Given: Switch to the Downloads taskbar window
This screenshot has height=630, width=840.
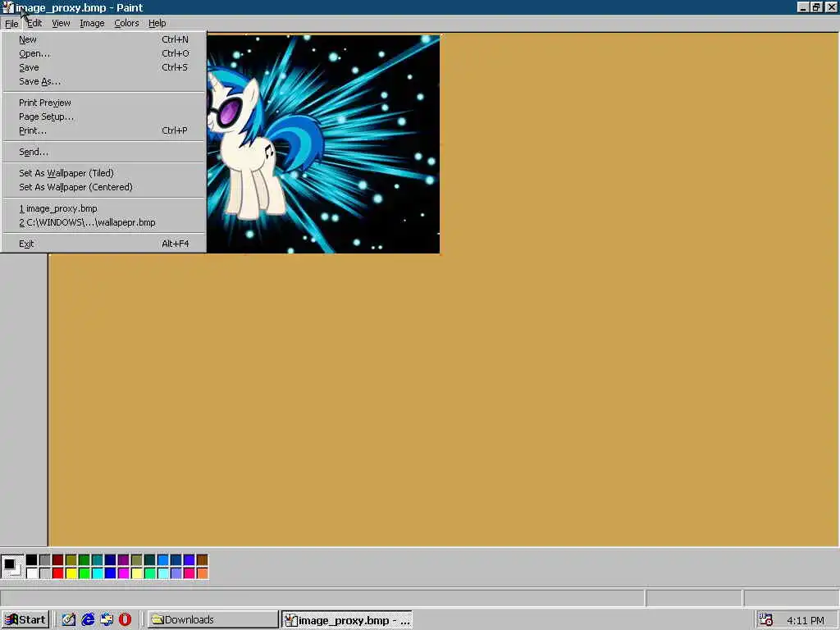Looking at the screenshot, I should point(212,620).
